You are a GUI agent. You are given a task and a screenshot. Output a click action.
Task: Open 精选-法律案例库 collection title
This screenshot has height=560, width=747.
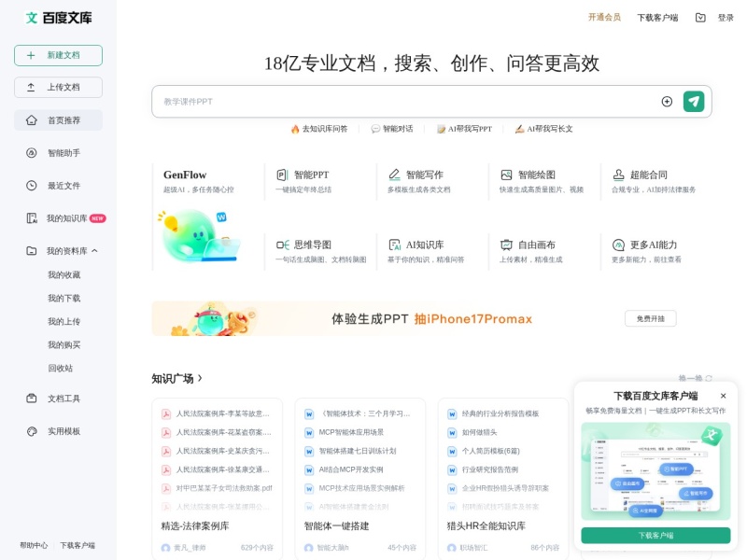pyautogui.click(x=195, y=525)
